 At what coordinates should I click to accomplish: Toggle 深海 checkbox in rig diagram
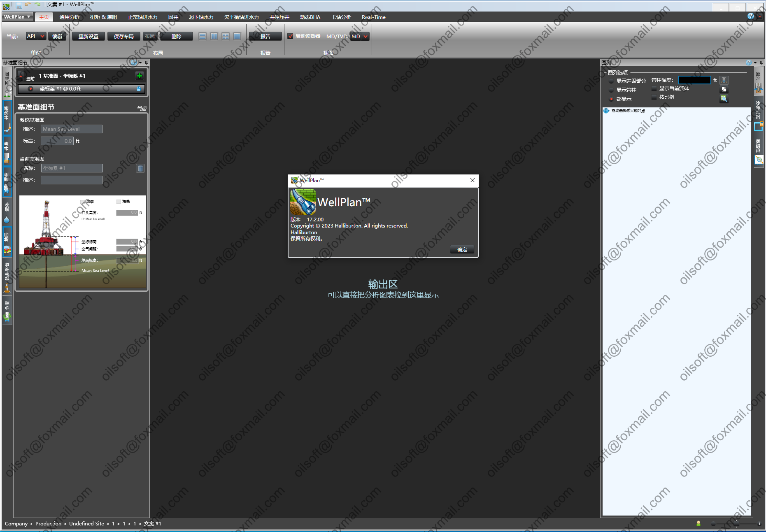tap(83, 202)
